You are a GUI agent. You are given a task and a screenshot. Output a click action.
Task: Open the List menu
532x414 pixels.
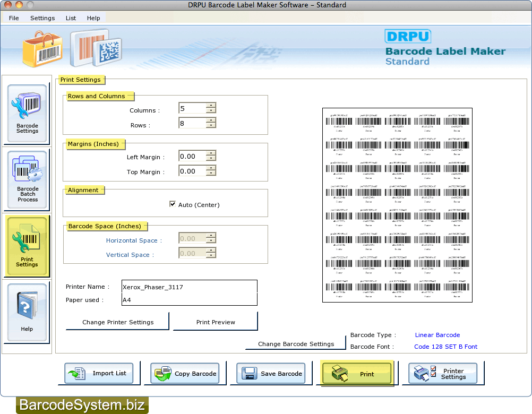click(71, 18)
